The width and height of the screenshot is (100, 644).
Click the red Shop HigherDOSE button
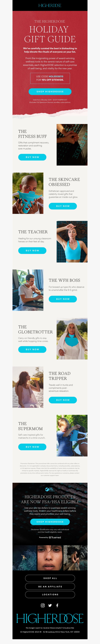[x=50, y=92]
